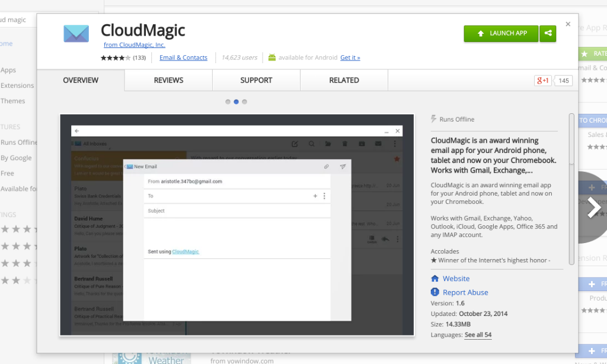Click the share icon button
Screen dimensions: 607x364
click(548, 34)
